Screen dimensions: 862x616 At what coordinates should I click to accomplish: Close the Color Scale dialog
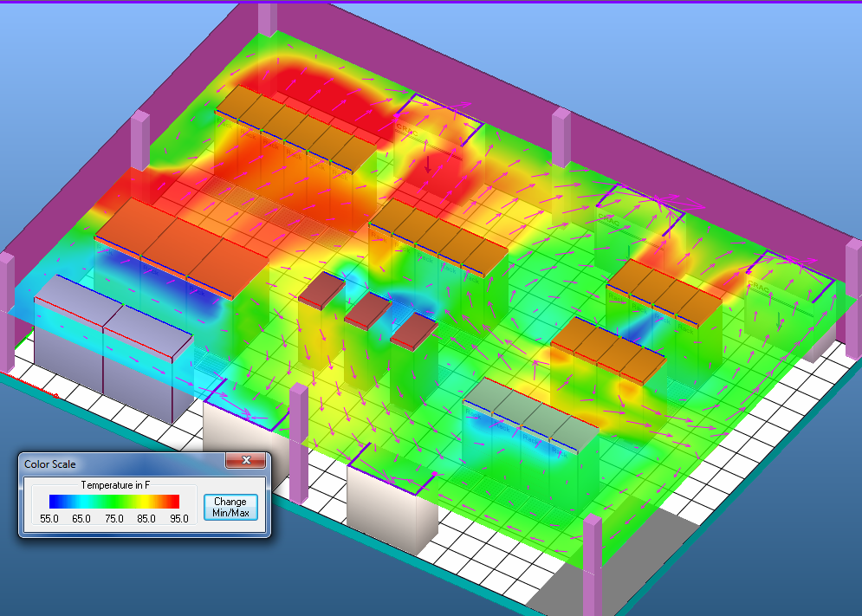pyautogui.click(x=246, y=461)
